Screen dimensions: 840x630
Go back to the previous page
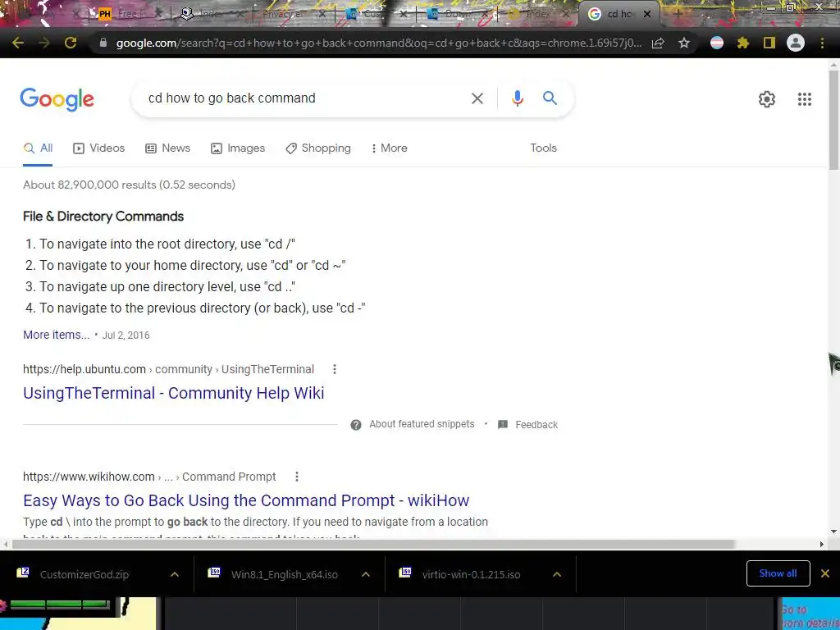coord(18,43)
